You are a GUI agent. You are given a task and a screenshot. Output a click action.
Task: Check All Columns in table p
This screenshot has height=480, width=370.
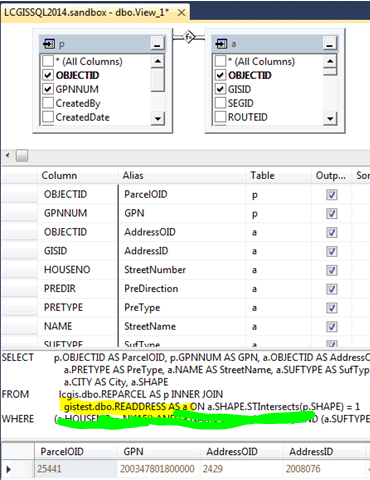[48, 61]
